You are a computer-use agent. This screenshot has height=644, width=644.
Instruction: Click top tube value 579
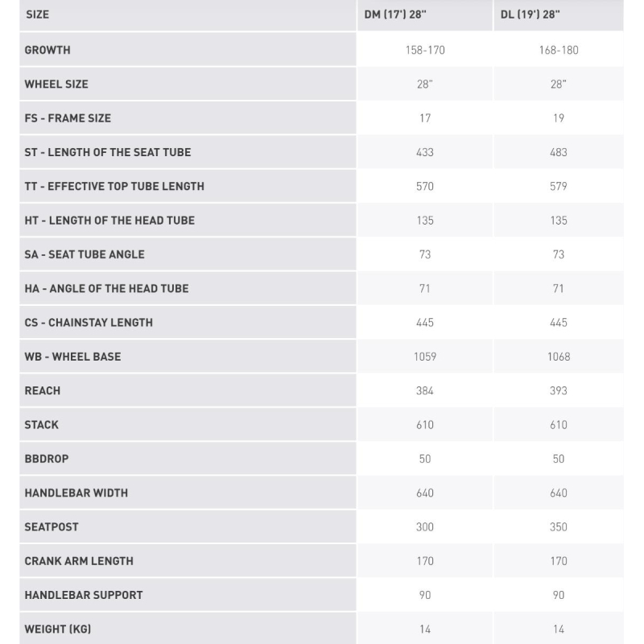tap(559, 187)
